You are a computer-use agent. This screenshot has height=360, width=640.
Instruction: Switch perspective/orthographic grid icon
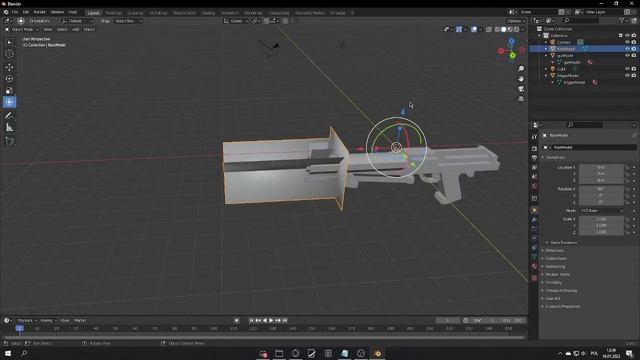(521, 99)
